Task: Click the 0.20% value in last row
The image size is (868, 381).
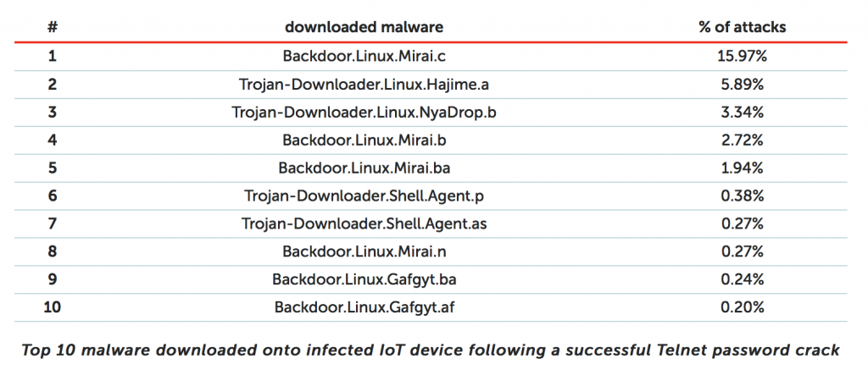Action: point(742,307)
